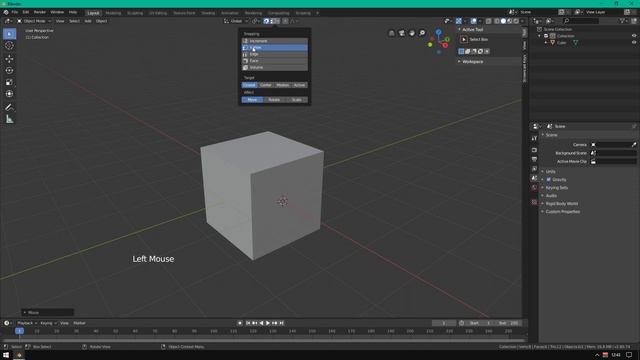
Task: Open the Global transform orientation dropdown
Action: pyautogui.click(x=236, y=21)
